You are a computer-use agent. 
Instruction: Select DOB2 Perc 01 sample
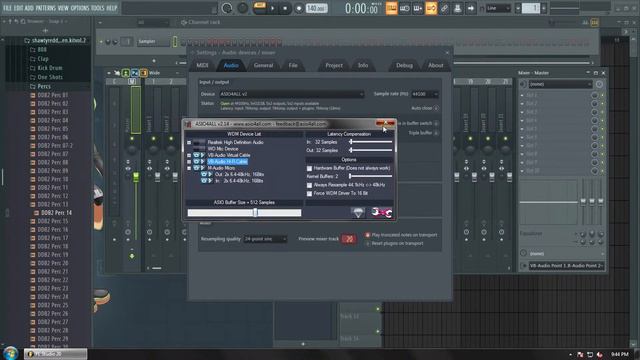(x=53, y=95)
